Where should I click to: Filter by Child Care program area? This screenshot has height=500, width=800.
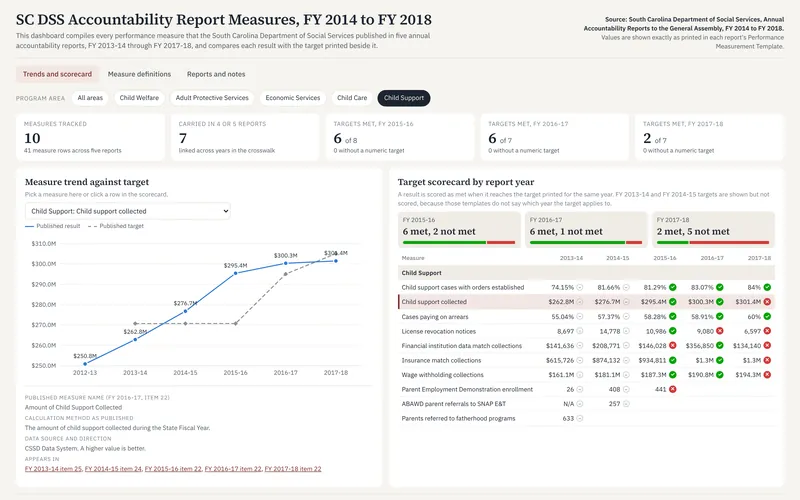pos(352,98)
